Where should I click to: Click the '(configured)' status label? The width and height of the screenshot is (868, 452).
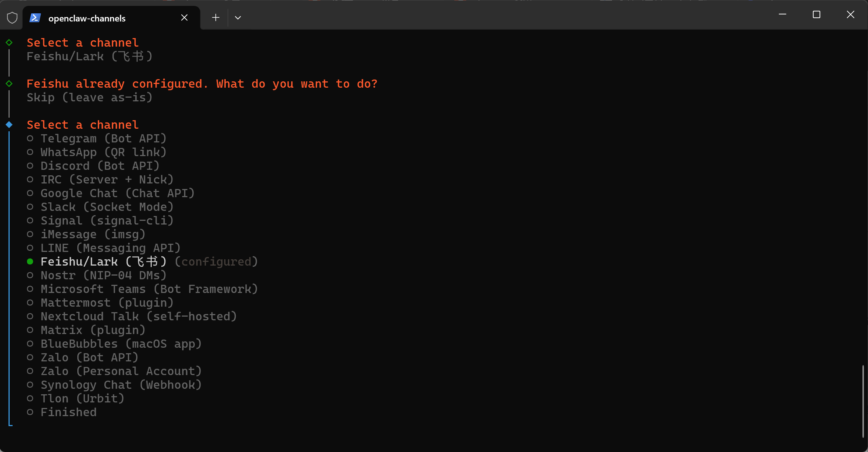point(216,262)
